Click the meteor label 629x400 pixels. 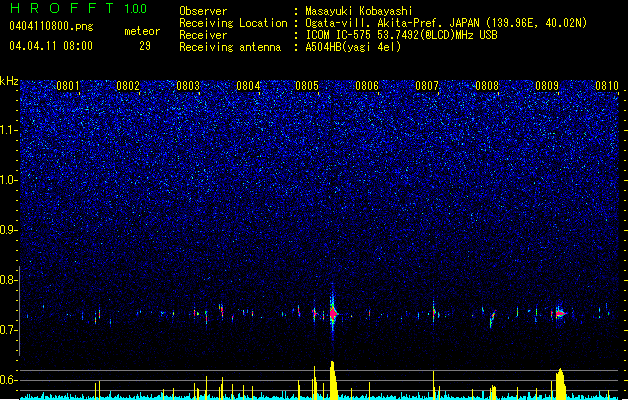[142, 31]
